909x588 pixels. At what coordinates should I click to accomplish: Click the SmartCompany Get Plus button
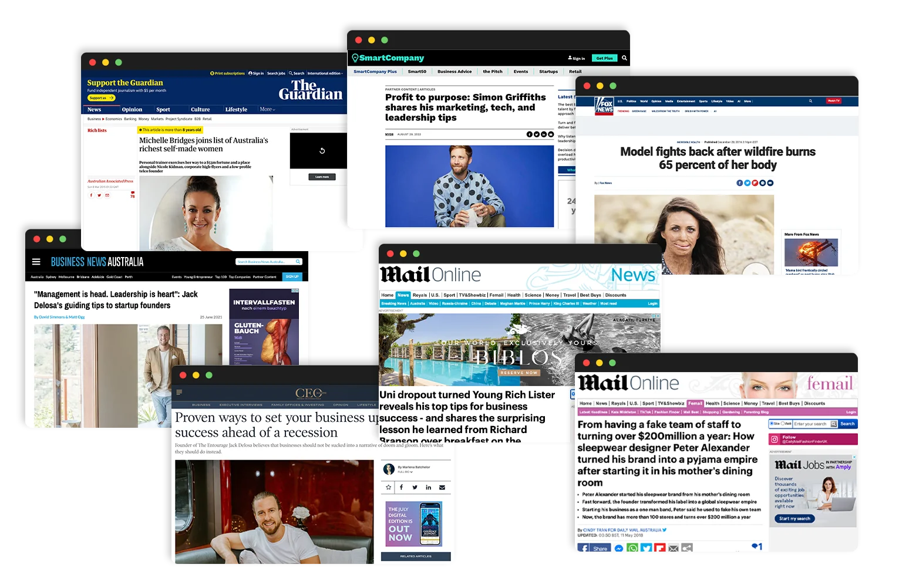604,58
